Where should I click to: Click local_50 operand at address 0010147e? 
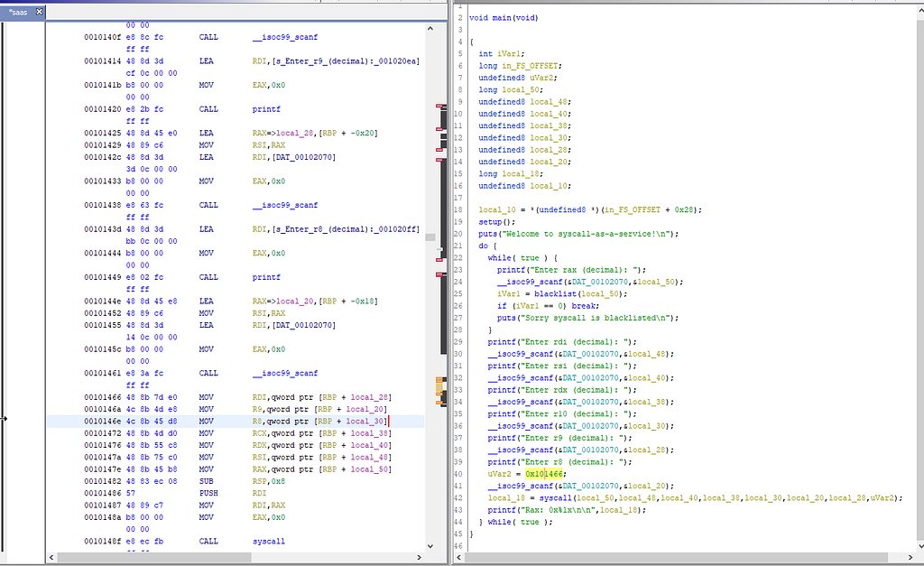click(369, 469)
